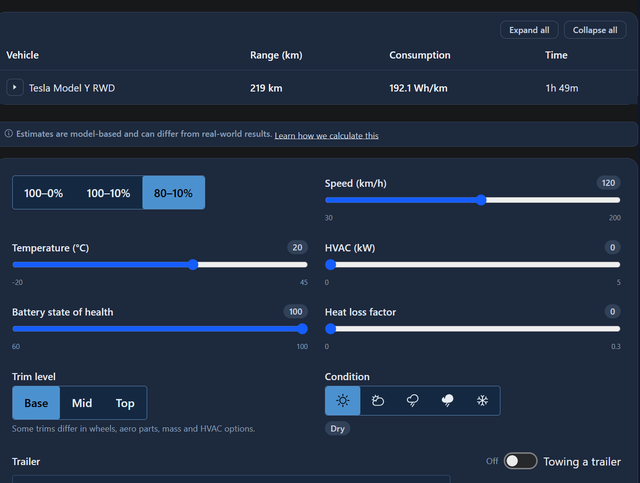This screenshot has width=640, height=483.
Task: Open Learn how we calculate this link
Action: (x=327, y=136)
